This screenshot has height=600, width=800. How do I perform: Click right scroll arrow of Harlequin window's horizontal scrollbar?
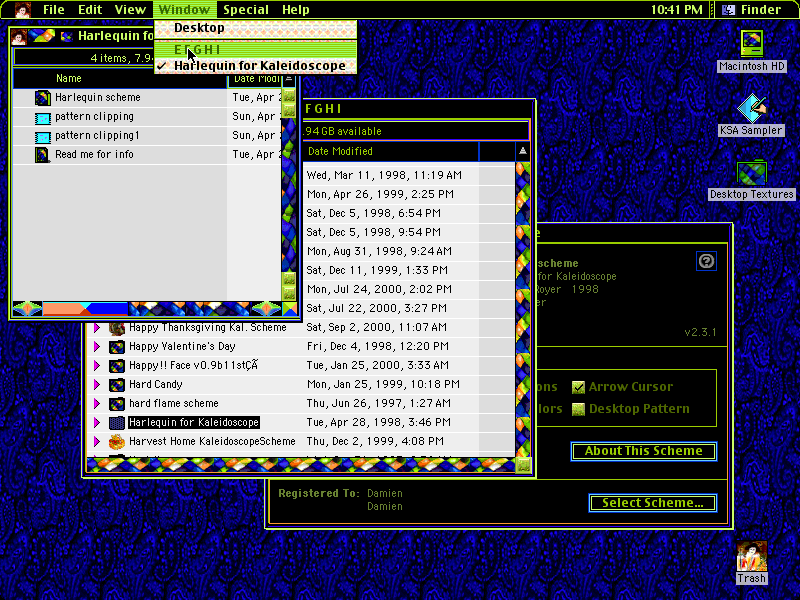pos(266,309)
